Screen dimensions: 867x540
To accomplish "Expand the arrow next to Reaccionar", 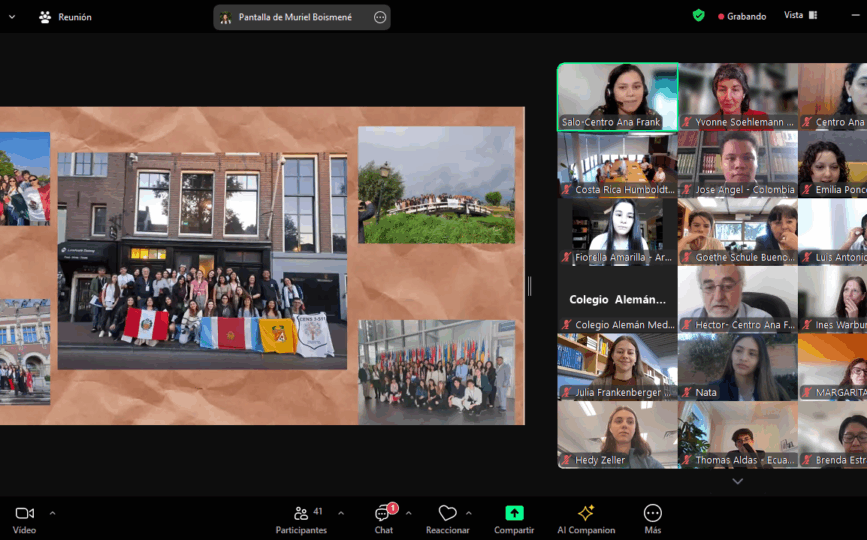I will (469, 513).
